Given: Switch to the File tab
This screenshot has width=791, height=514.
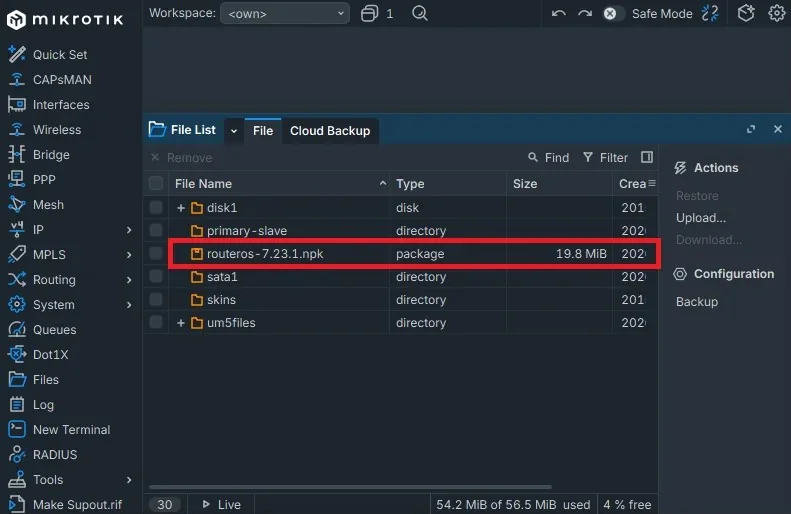Looking at the screenshot, I should click(263, 131).
